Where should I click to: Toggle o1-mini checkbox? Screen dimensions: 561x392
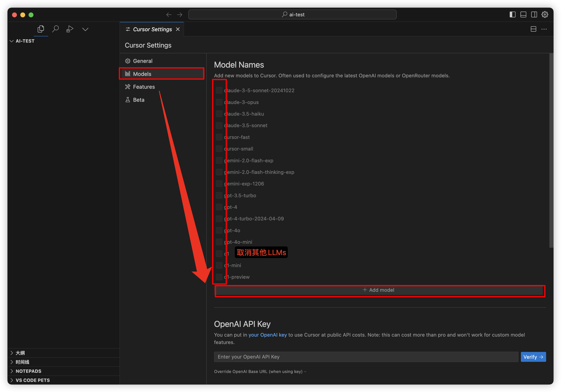(x=219, y=265)
